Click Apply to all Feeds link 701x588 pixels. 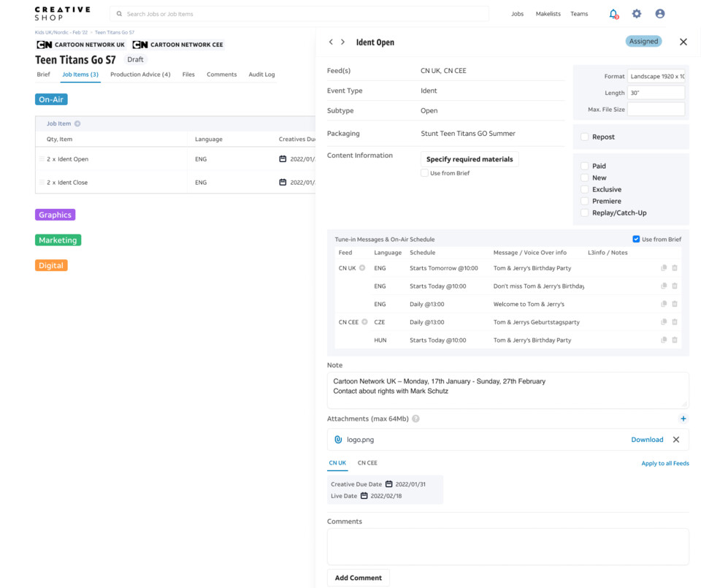click(x=664, y=463)
